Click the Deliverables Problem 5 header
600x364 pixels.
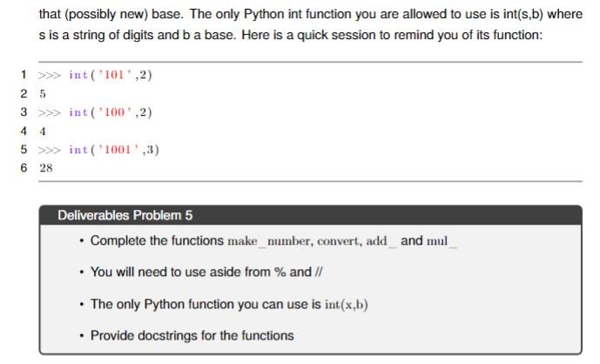tap(125, 215)
